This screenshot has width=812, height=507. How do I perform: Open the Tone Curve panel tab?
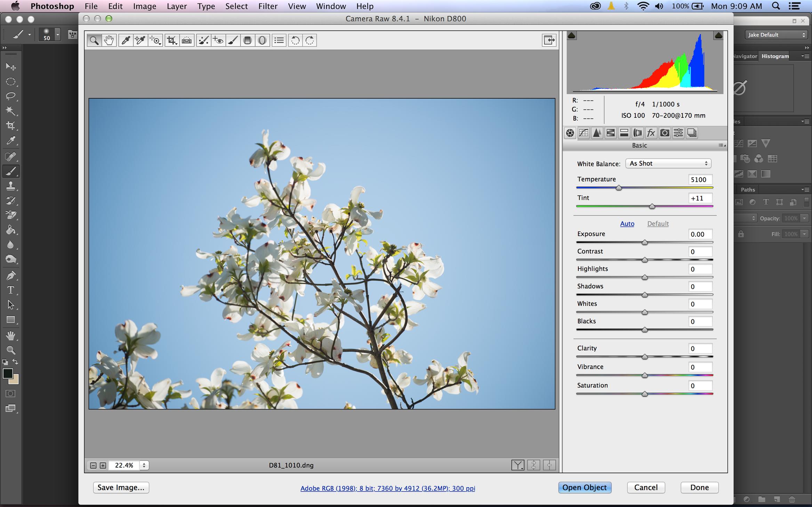(584, 133)
